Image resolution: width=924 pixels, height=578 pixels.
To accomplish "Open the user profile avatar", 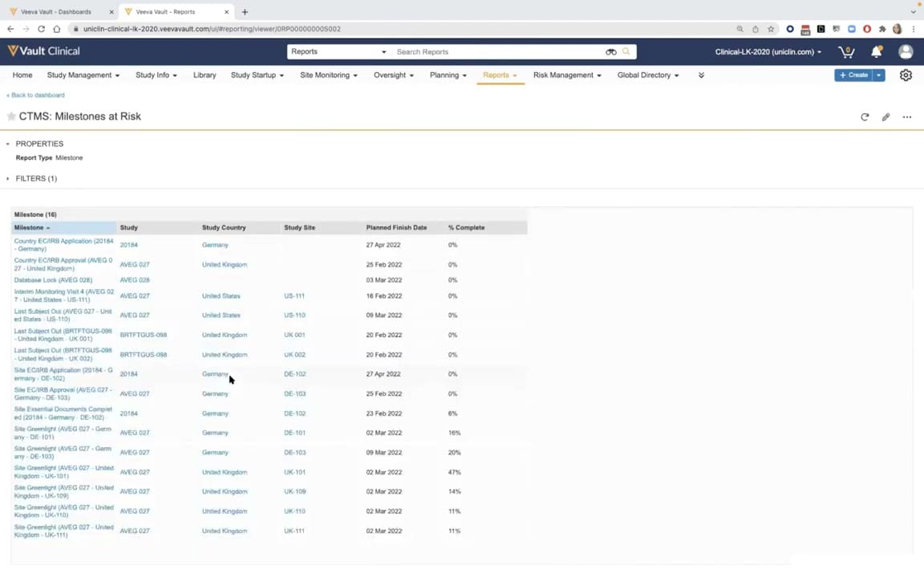I will coord(906,52).
